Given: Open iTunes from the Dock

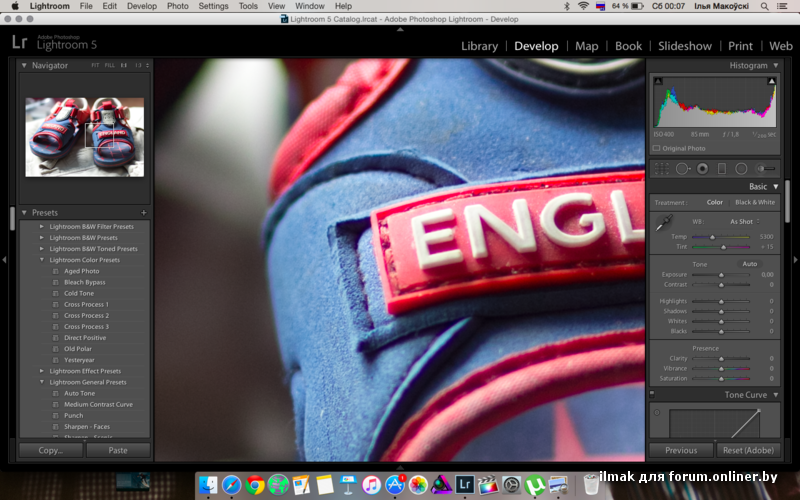Looking at the screenshot, I should 371,485.
